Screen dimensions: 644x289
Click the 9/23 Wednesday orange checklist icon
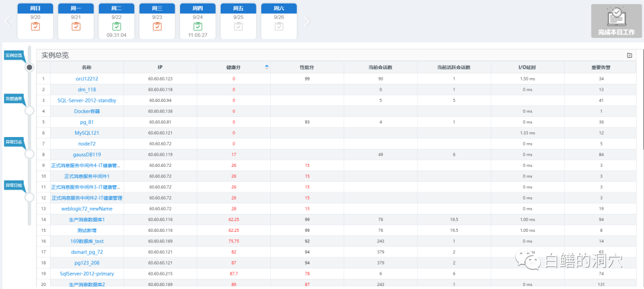coord(157,26)
